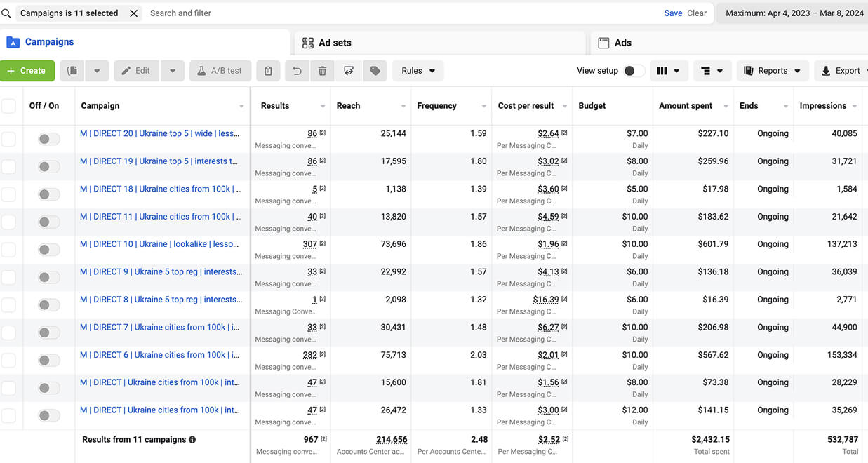Check the select-all header checkbox
Screen dimensions: 868x463
pos(8,106)
